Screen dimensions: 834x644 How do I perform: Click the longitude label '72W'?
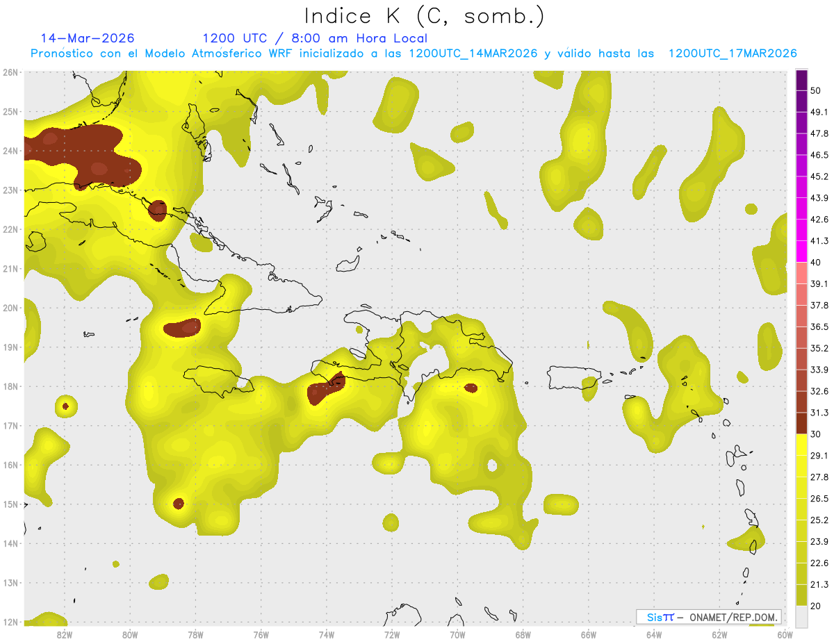392,634
